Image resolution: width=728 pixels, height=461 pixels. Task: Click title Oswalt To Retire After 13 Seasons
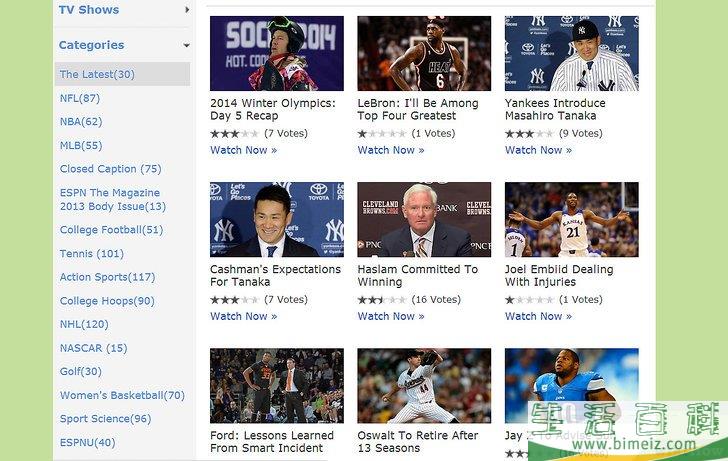coord(418,442)
